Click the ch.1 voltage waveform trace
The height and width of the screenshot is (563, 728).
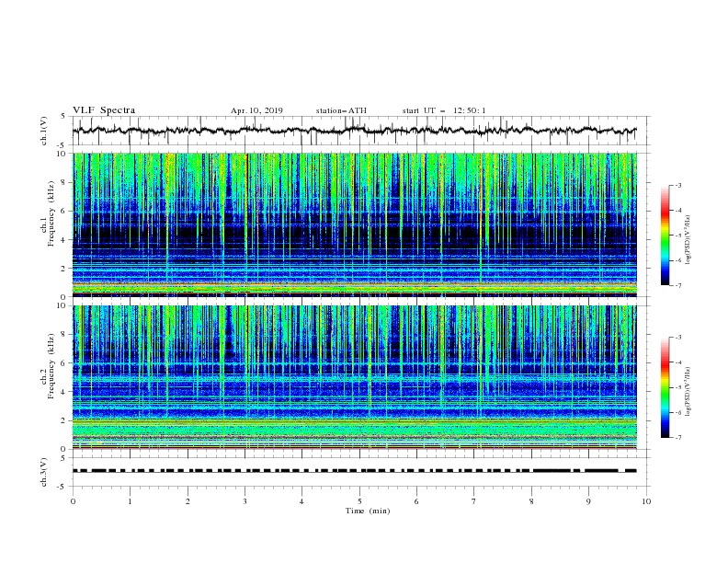pyautogui.click(x=355, y=131)
